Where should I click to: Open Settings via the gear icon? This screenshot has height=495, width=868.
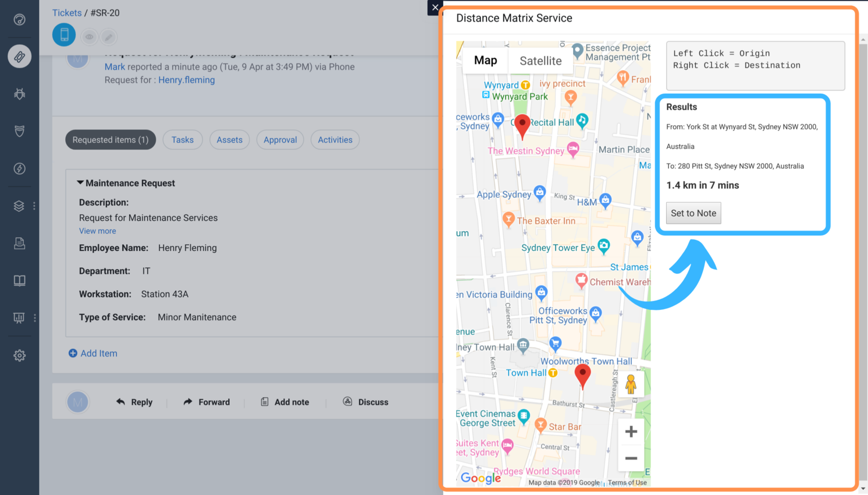click(19, 355)
